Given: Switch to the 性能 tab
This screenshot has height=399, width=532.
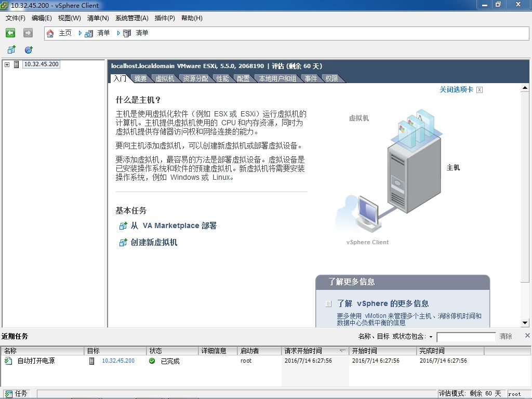Looking at the screenshot, I should pos(222,78).
